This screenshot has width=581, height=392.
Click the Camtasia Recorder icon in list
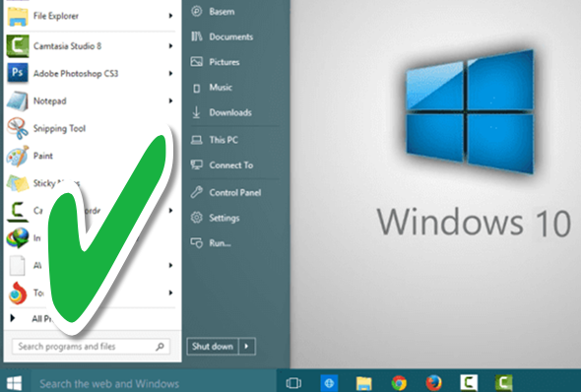click(18, 211)
